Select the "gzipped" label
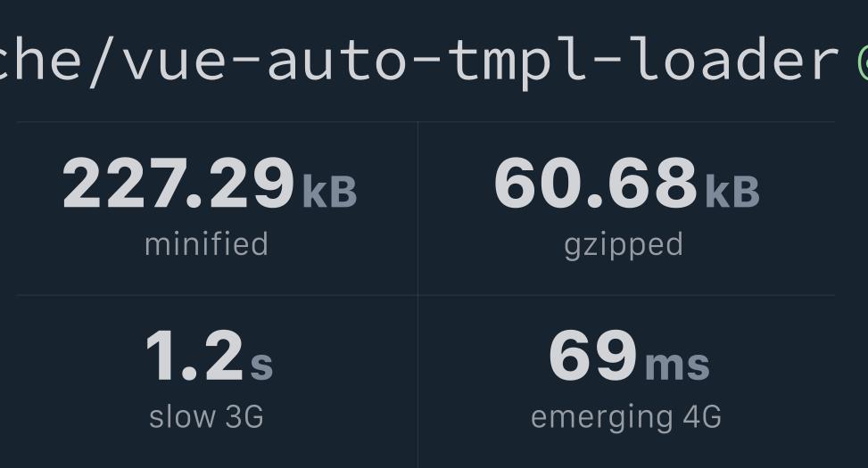The width and height of the screenshot is (868, 468). (x=624, y=244)
